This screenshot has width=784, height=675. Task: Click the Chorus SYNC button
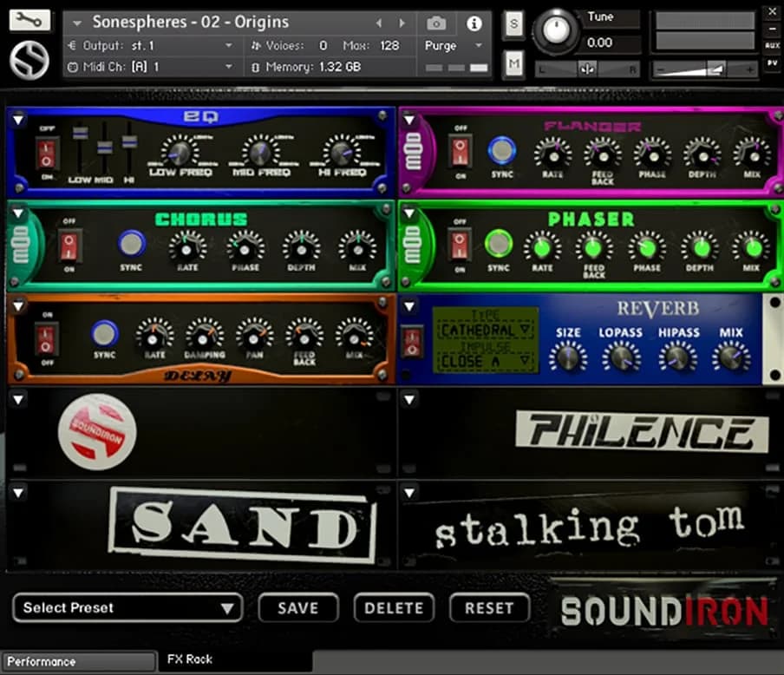132,244
